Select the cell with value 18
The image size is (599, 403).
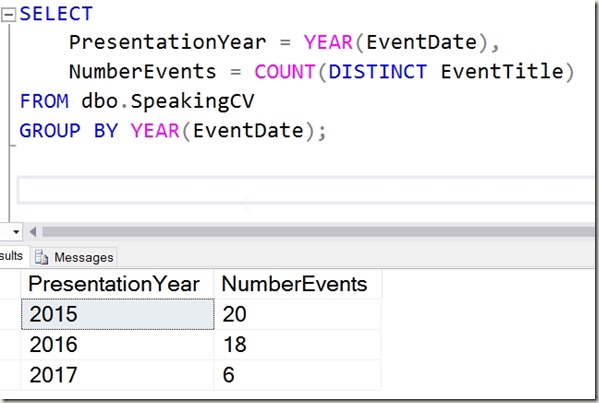click(x=297, y=345)
